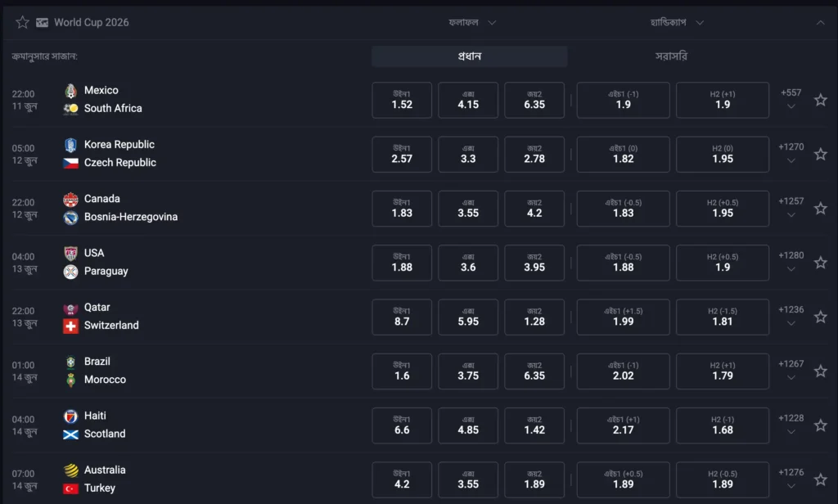The height and width of the screenshot is (504, 838).
Task: Click the Brazil flag icon
Action: click(71, 361)
